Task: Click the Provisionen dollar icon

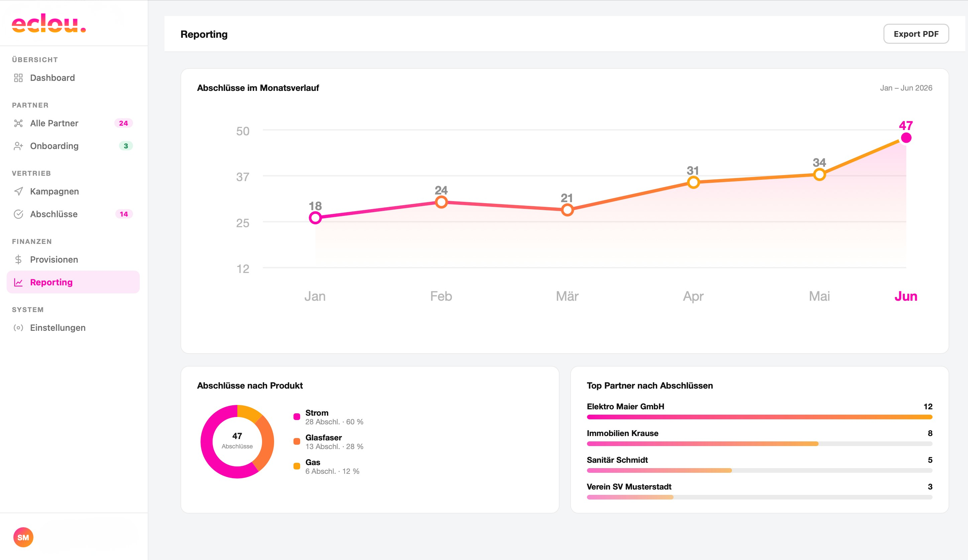Action: tap(18, 260)
